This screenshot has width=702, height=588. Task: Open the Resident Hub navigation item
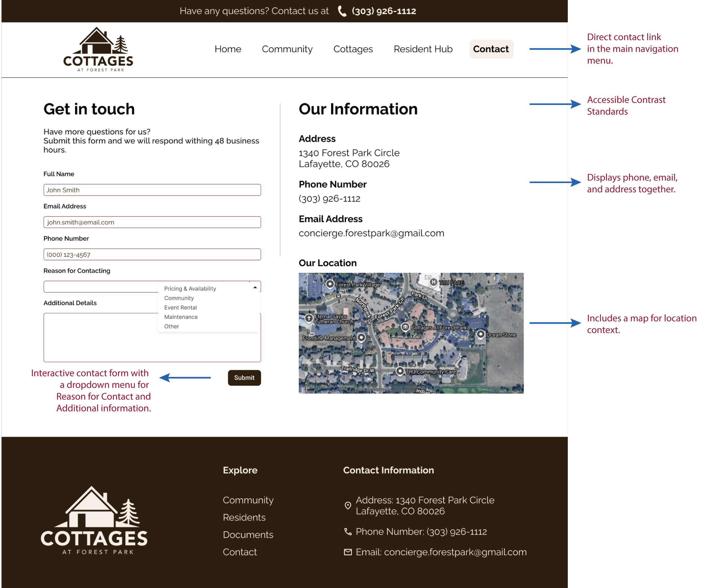click(x=423, y=49)
